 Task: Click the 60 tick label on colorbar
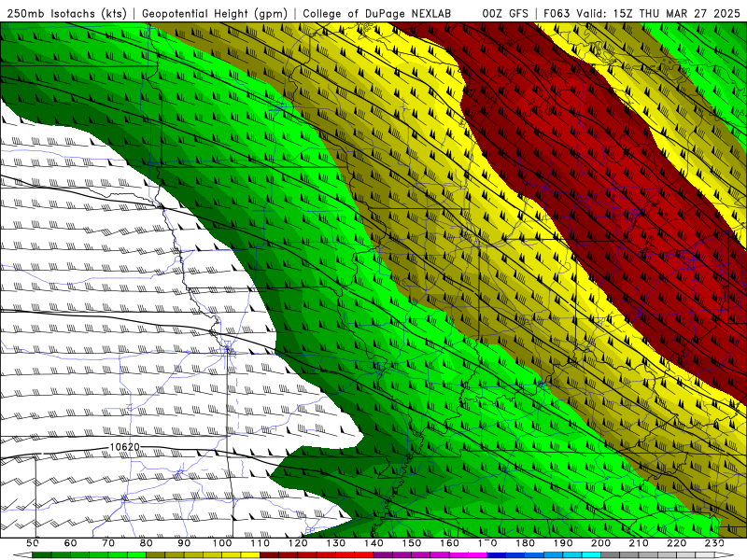point(70,543)
